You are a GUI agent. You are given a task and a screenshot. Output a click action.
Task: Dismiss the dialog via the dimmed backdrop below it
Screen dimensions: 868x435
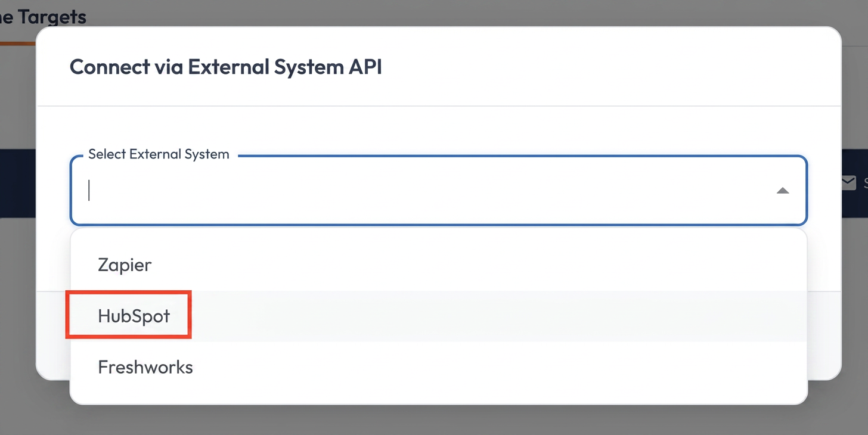coord(434,420)
